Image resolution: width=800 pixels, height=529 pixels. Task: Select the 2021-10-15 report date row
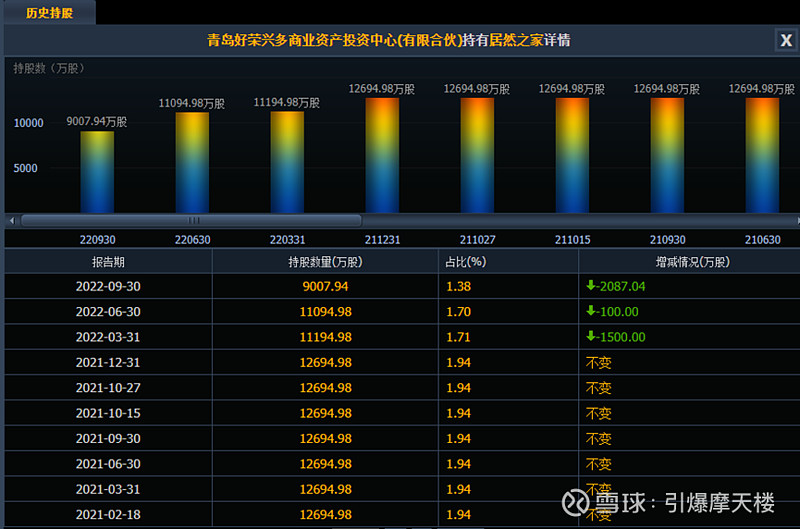coord(402,413)
